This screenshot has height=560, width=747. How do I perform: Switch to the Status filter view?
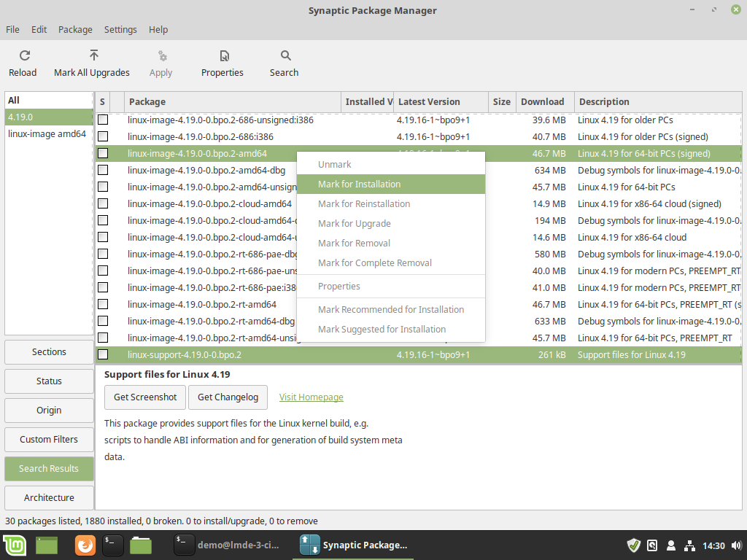[x=49, y=381]
